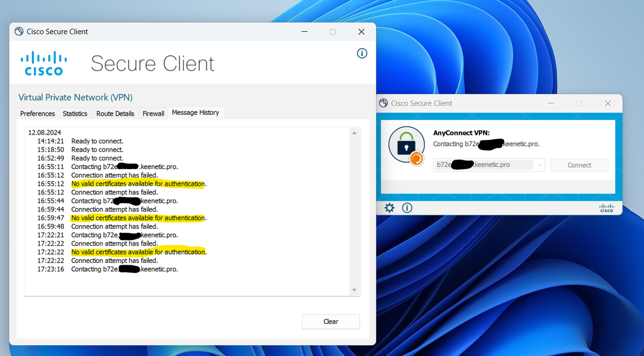Open the Firewall tab
Image resolution: width=644 pixels, height=356 pixels.
click(x=153, y=113)
